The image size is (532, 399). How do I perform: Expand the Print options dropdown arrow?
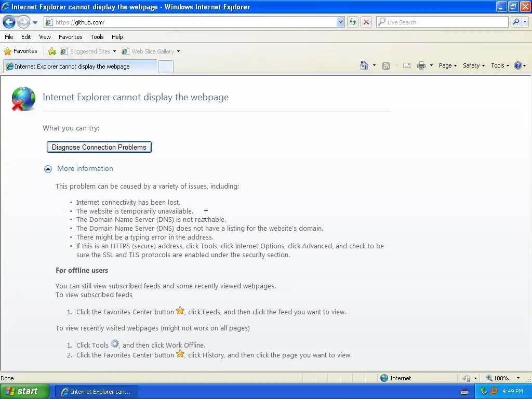pyautogui.click(x=431, y=65)
